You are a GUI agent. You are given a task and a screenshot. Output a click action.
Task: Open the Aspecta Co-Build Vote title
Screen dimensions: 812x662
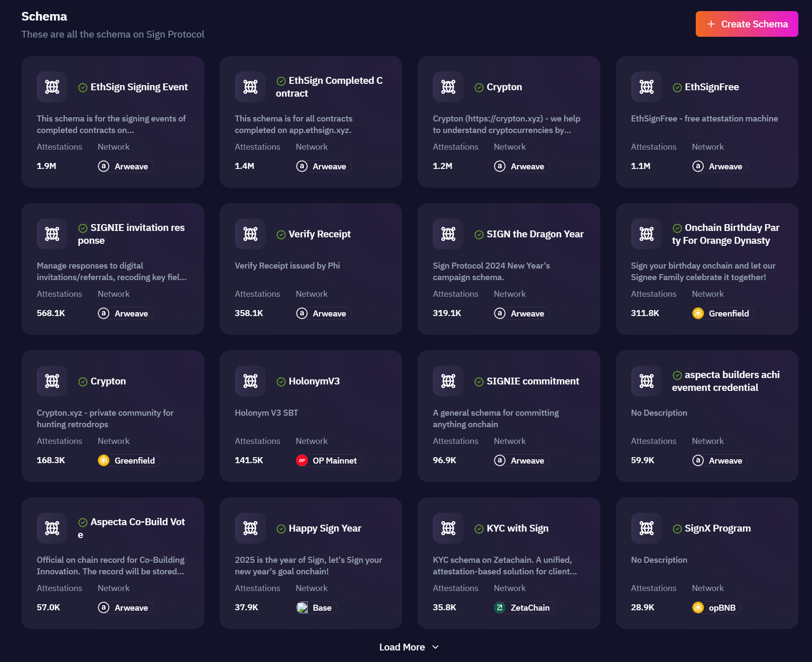pyautogui.click(x=132, y=528)
